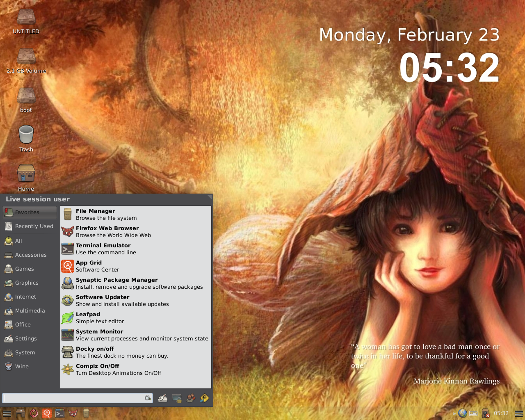Open Terminal Emulator from the menu
Viewport: 525px width, 420px height.
(136, 249)
